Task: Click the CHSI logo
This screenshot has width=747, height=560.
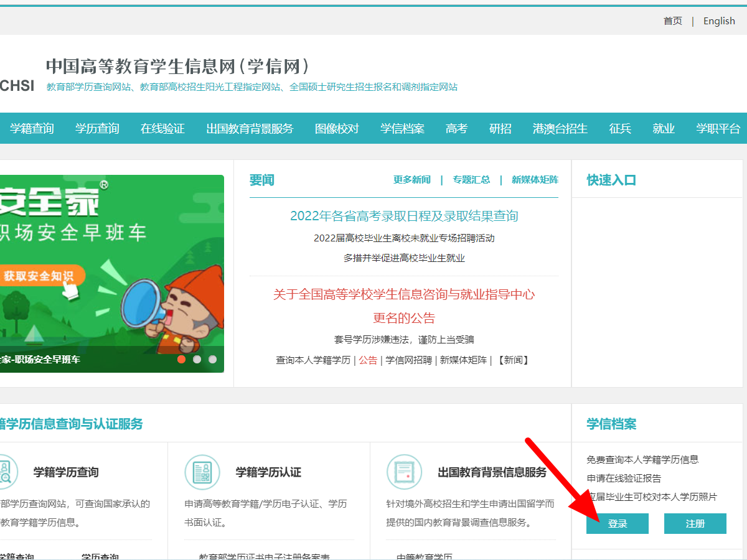Action: coord(17,86)
